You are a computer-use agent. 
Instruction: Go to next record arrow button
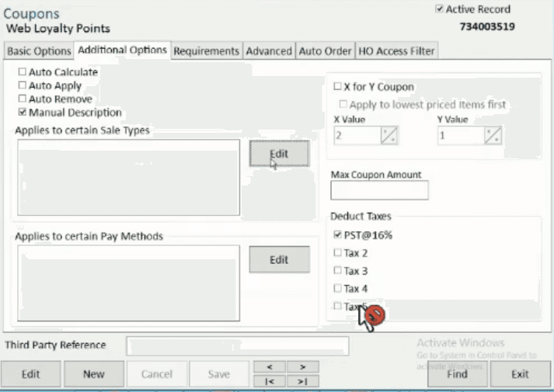point(303,366)
